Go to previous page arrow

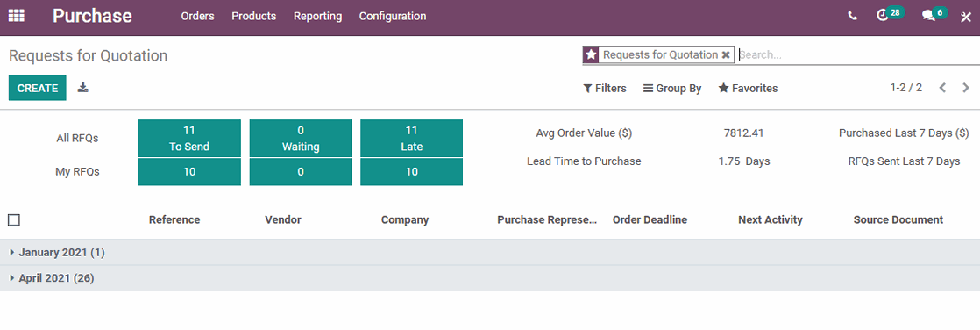pos(943,88)
